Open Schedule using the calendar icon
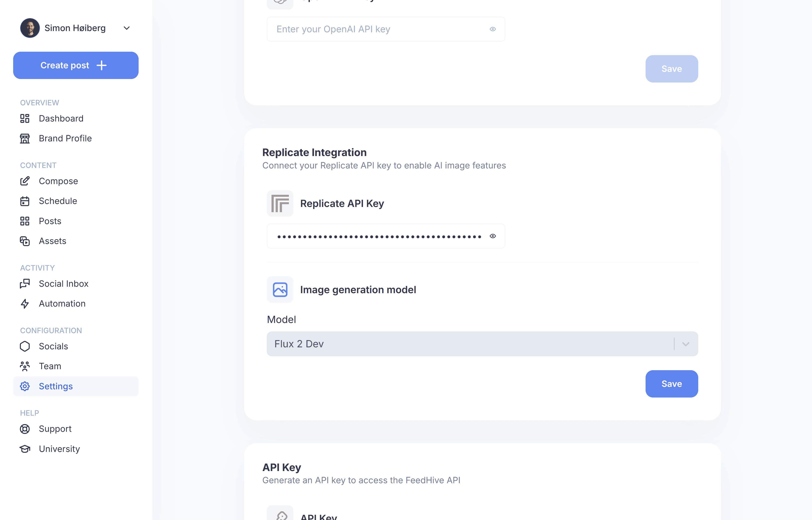 [x=25, y=201]
